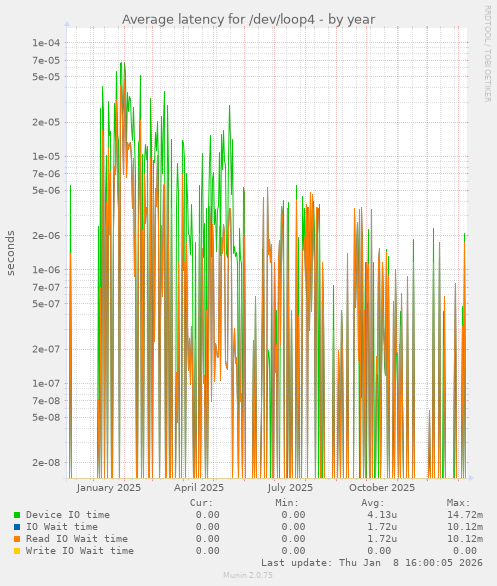The image size is (497, 586).
Task: Click the '2e-08' y-axis label
Action: coord(46,463)
